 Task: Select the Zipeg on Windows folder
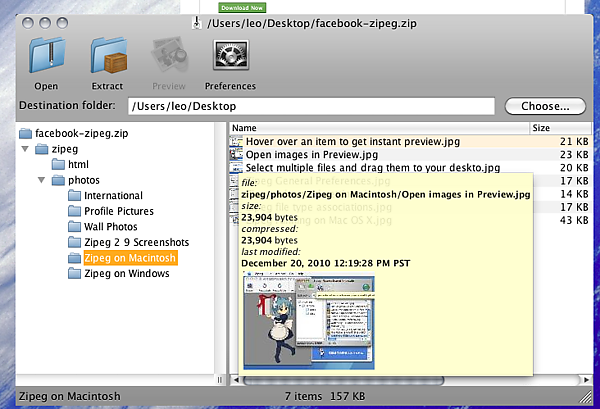click(x=126, y=273)
